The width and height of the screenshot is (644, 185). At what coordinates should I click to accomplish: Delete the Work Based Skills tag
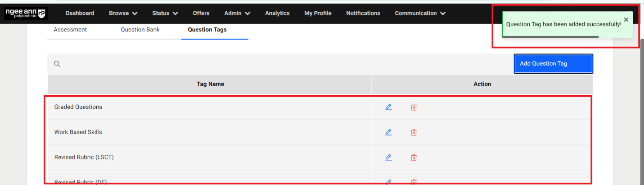coord(414,132)
